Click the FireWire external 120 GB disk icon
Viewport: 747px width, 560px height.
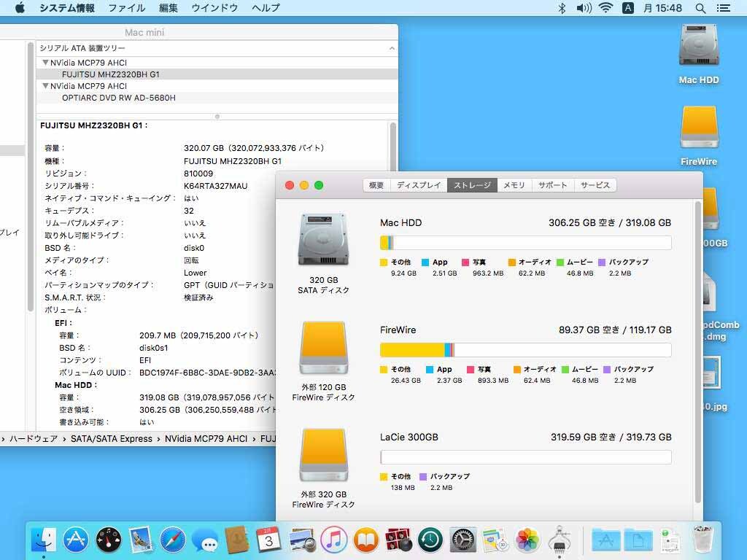(323, 348)
